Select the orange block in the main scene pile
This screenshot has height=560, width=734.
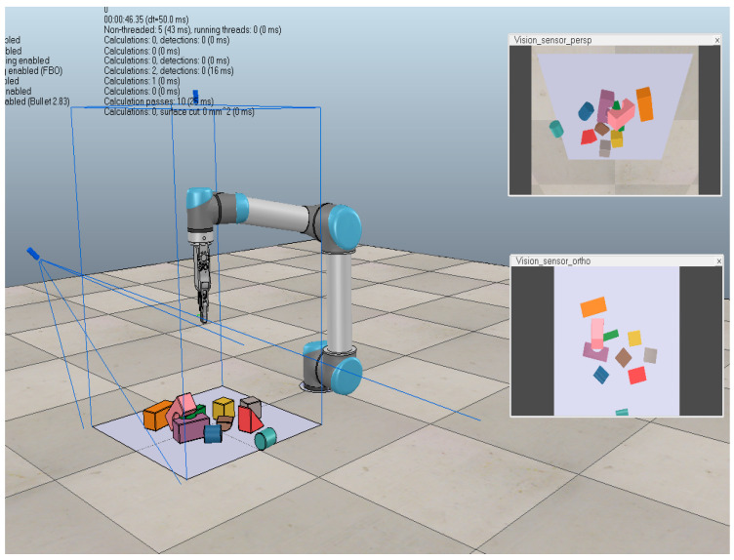click(x=157, y=415)
